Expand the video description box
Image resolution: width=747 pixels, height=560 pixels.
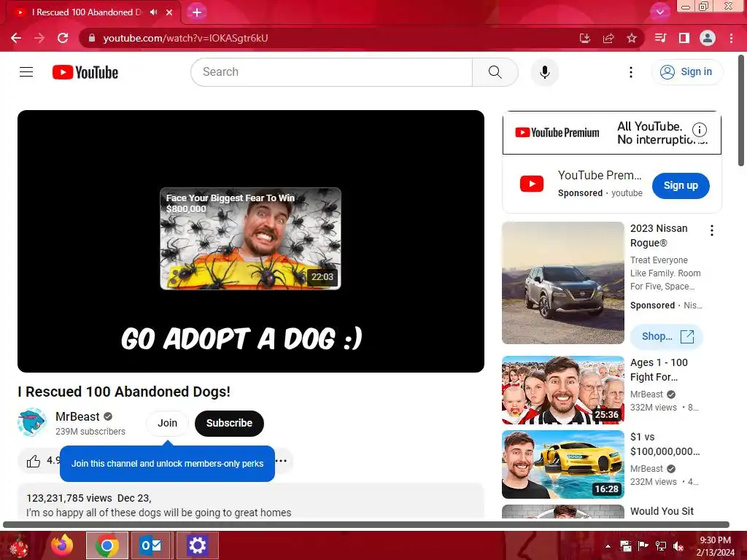pyautogui.click(x=251, y=502)
